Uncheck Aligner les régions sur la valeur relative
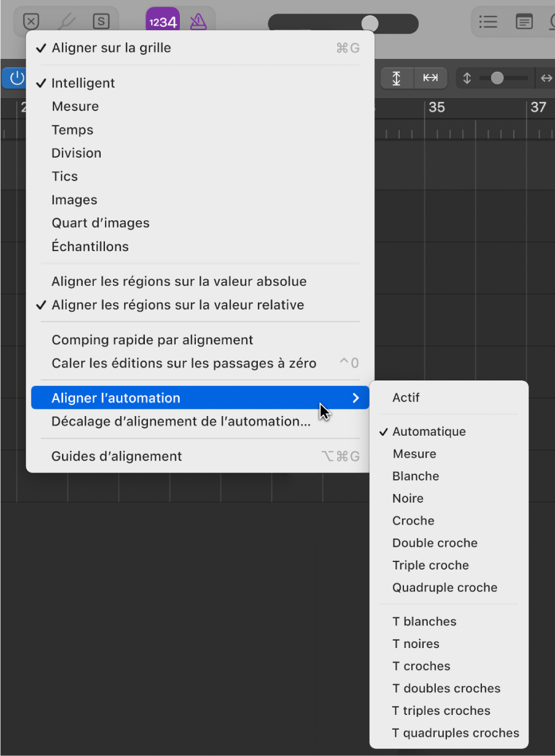Viewport: 555px width, 756px height. 176,304
